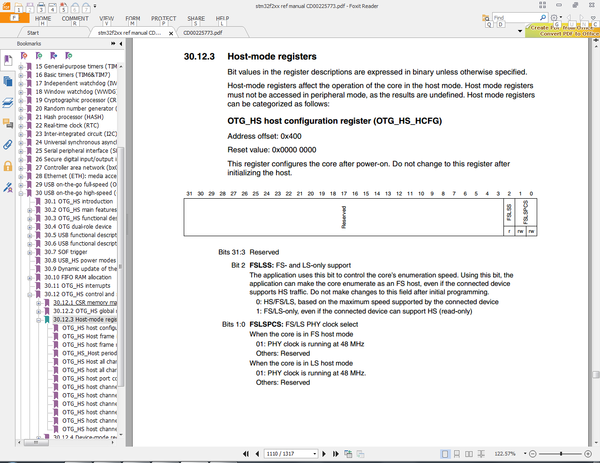Open the page number dropdown
Viewport: 600px width, 463px height.
click(315, 454)
